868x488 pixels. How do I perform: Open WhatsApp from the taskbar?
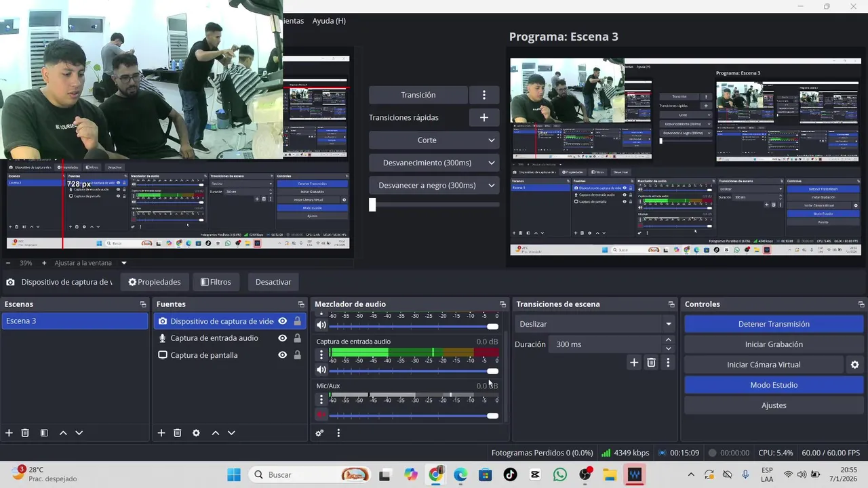click(x=560, y=474)
